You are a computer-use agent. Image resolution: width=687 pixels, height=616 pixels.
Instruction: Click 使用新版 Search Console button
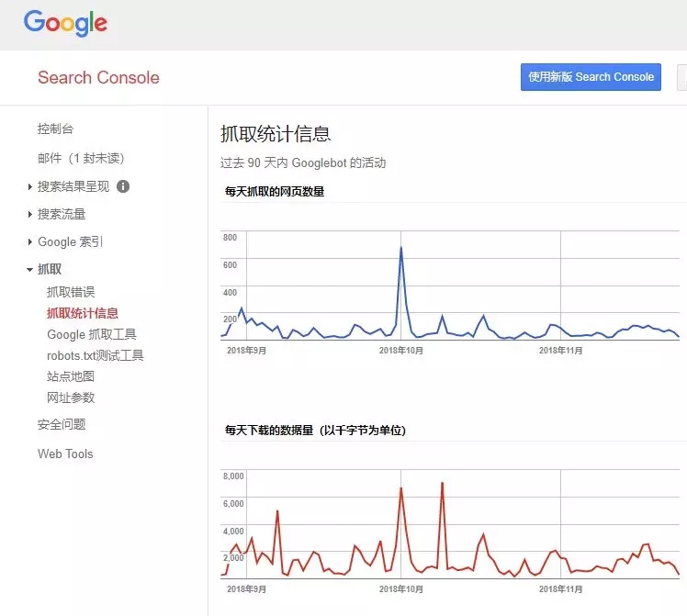(591, 77)
